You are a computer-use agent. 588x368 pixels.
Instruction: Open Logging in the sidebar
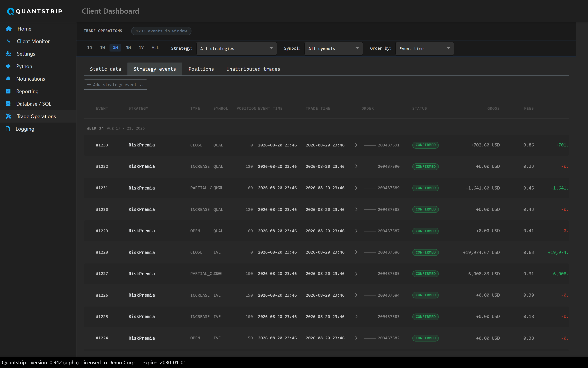(x=38, y=129)
